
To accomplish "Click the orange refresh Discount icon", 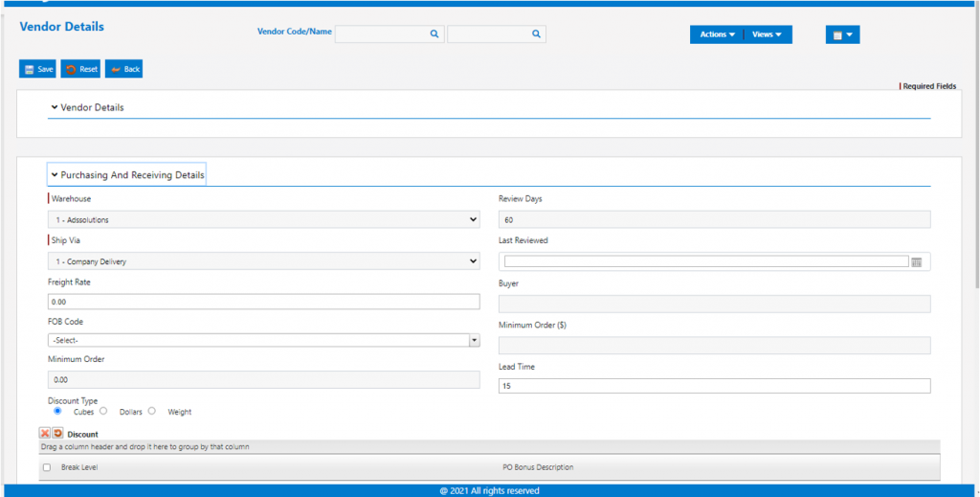I will 57,433.
